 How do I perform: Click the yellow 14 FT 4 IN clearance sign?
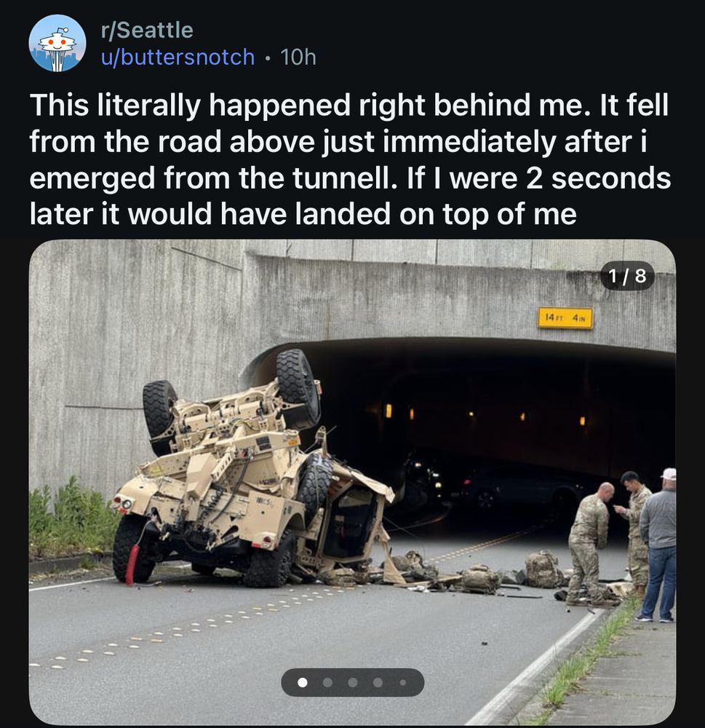[565, 318]
